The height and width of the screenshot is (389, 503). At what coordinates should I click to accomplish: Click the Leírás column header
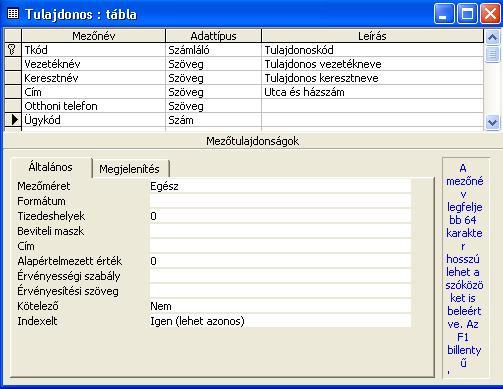372,36
